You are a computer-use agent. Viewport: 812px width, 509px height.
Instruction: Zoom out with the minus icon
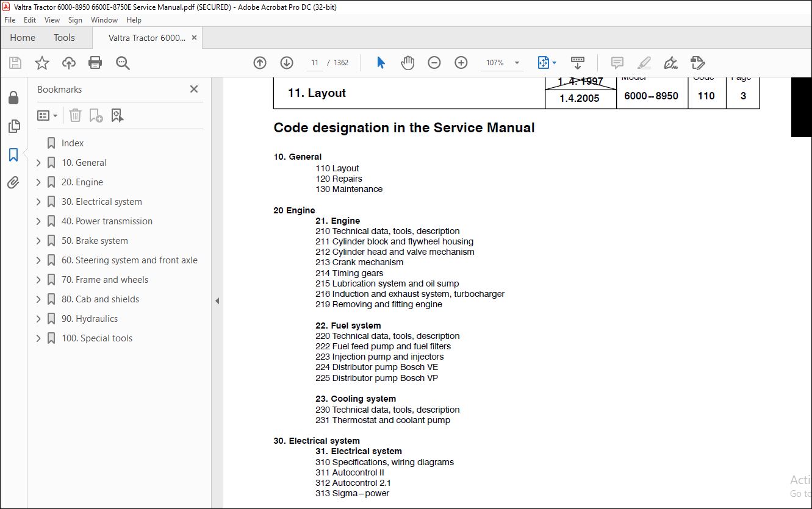[x=434, y=63]
